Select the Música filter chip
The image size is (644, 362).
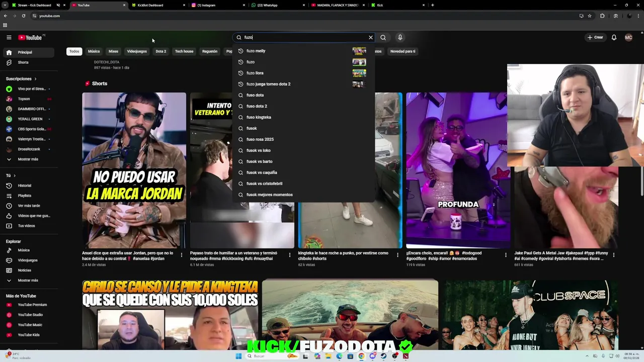pyautogui.click(x=94, y=51)
